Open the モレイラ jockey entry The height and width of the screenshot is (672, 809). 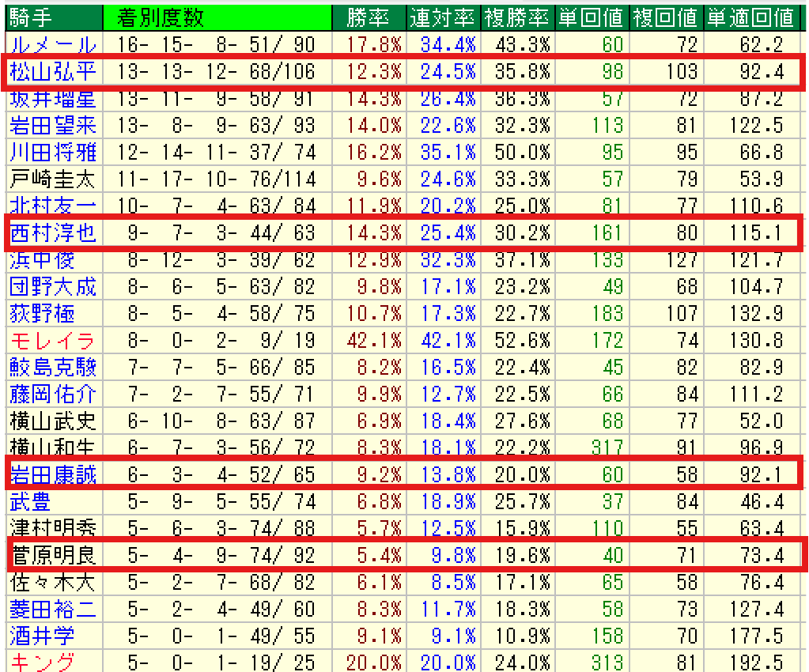[53, 341]
